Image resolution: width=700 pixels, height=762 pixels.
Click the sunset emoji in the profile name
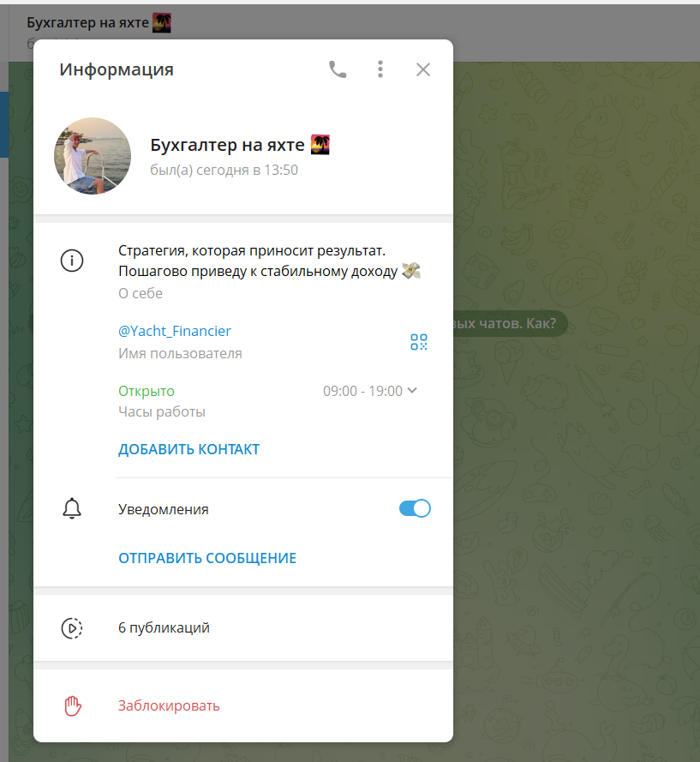(318, 144)
